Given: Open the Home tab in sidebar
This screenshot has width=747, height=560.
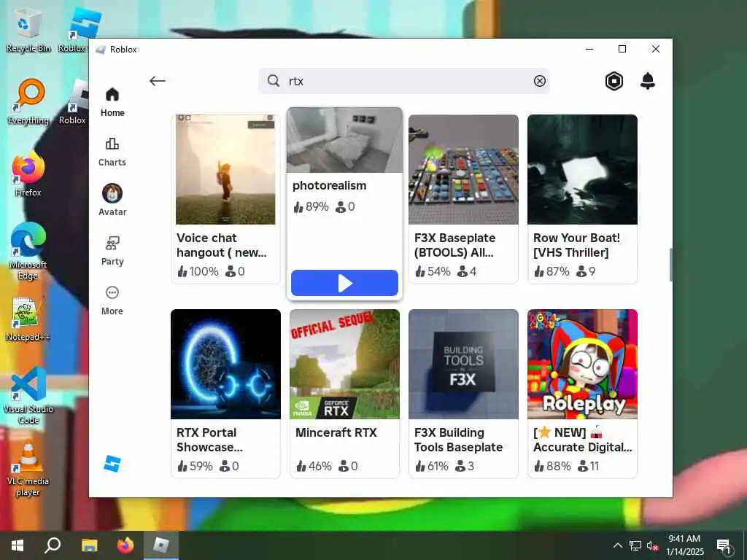Looking at the screenshot, I should tap(112, 102).
